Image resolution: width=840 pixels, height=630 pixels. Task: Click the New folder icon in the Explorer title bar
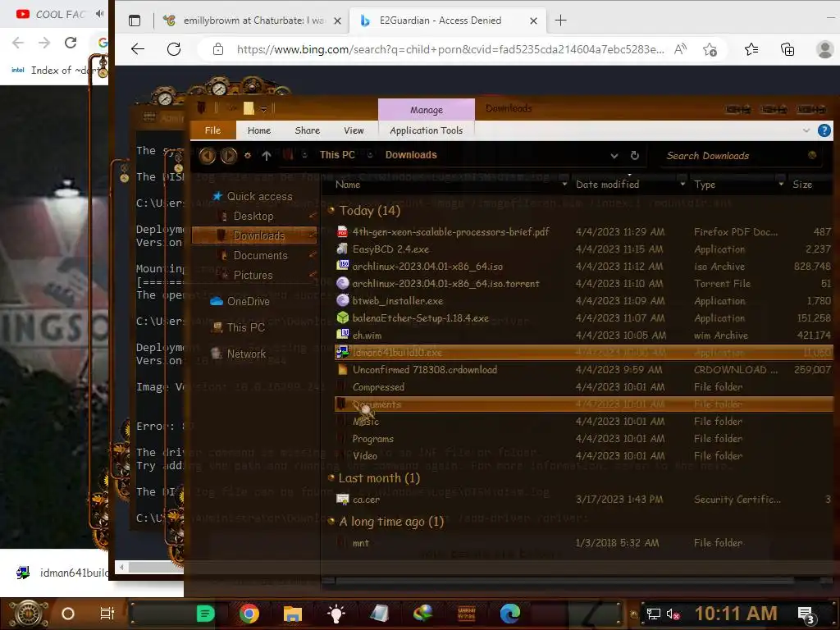click(249, 108)
